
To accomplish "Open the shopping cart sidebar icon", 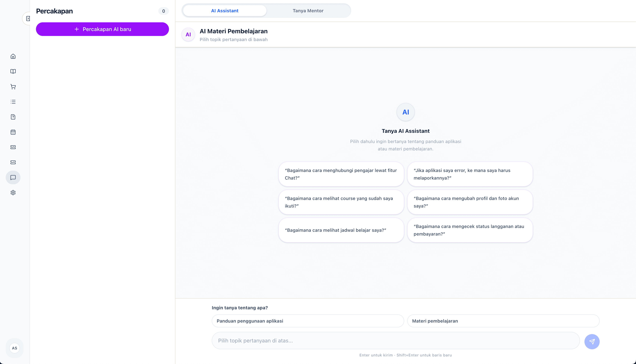I will (13, 87).
